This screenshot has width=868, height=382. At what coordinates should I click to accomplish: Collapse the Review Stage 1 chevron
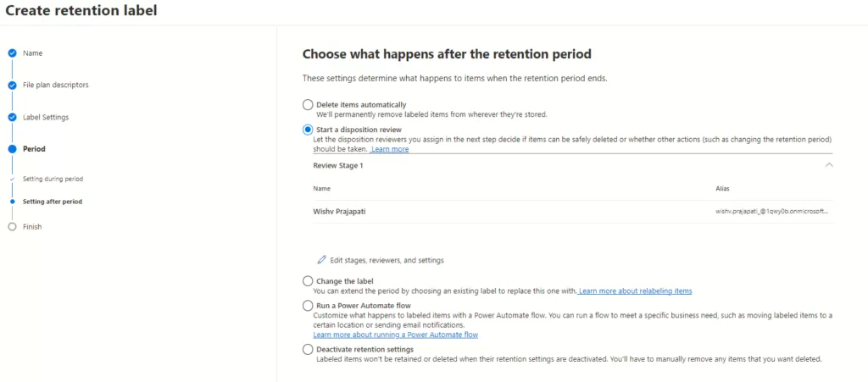click(x=828, y=165)
